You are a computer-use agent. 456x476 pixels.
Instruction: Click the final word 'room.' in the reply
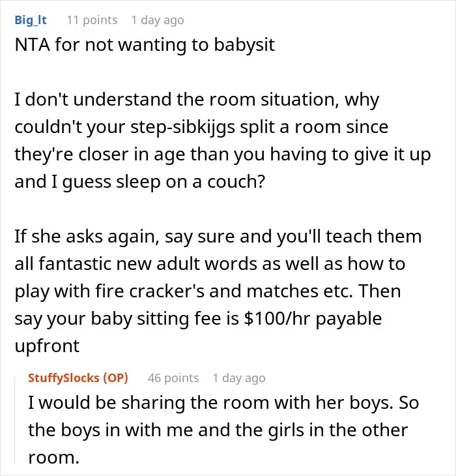coord(53,458)
